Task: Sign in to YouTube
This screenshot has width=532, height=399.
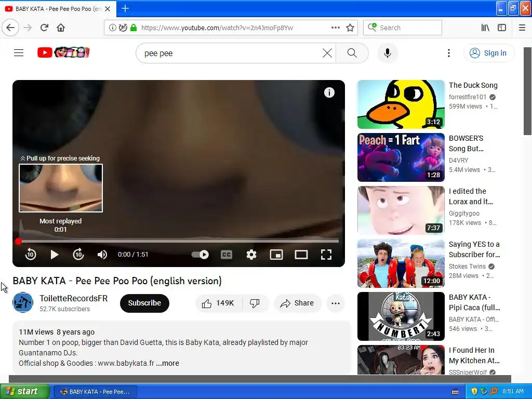Action: pos(488,53)
